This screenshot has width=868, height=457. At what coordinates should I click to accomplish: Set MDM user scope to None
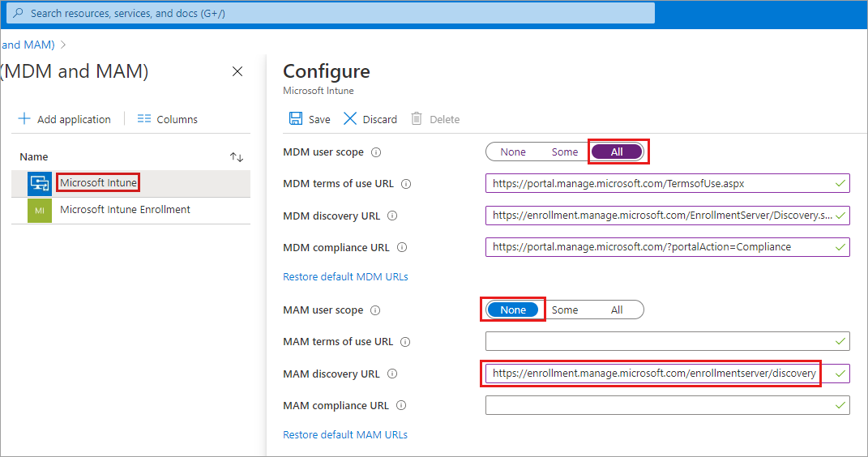coord(512,152)
